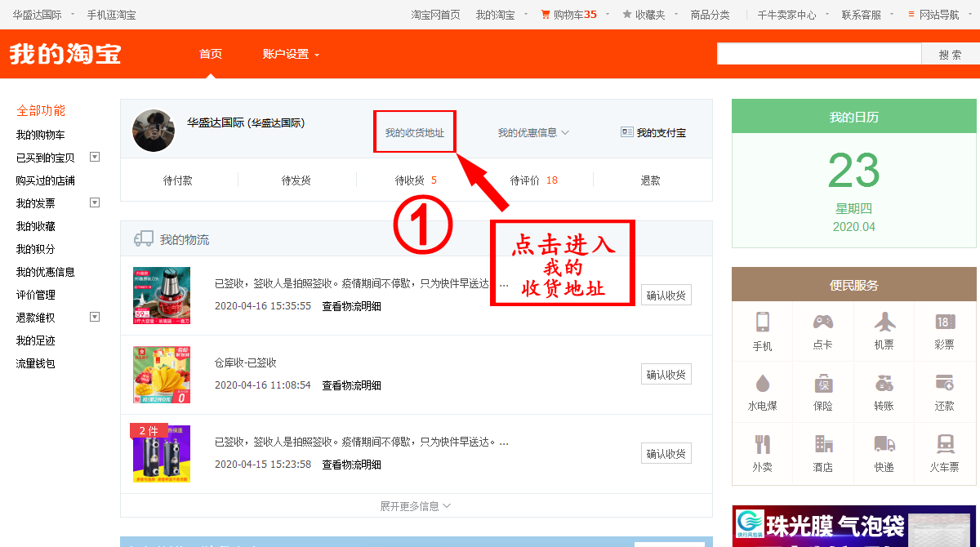Open the 我的收货地址 link
Screen dimensions: 980x547
pyautogui.click(x=415, y=132)
